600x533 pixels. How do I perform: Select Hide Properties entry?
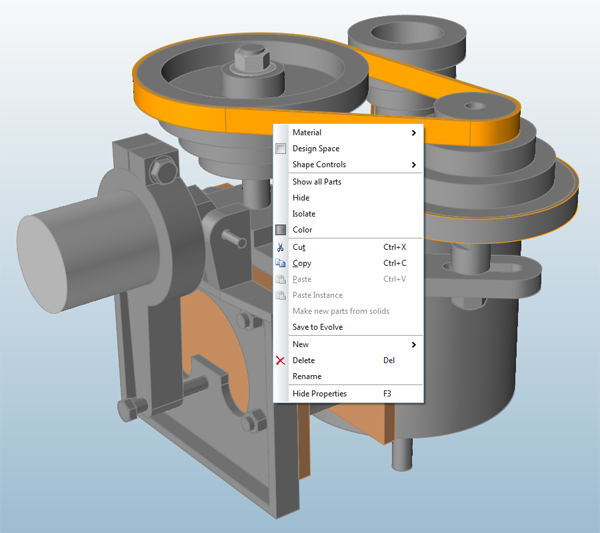[x=319, y=394]
